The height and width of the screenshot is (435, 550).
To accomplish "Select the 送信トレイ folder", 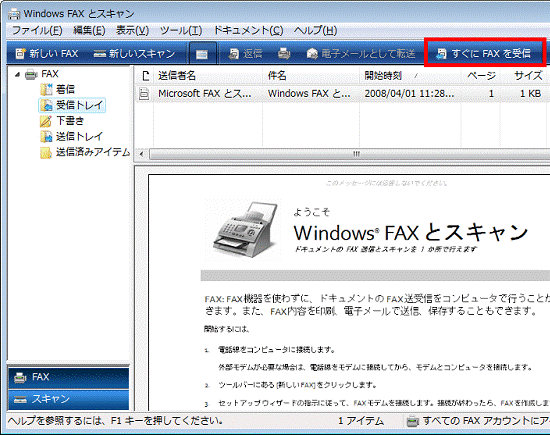I will (x=79, y=136).
